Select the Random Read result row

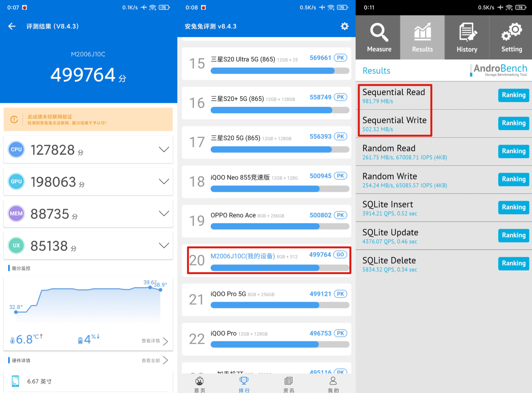(444, 152)
